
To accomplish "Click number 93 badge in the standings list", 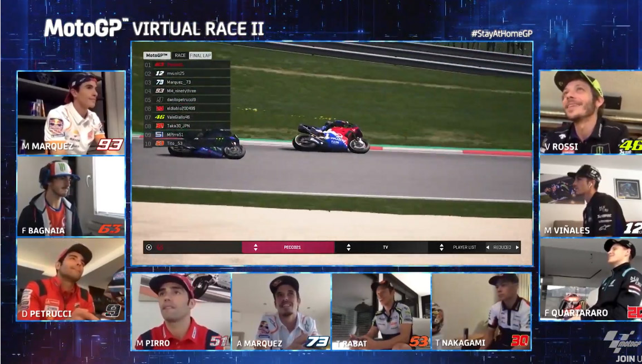I will point(160,91).
